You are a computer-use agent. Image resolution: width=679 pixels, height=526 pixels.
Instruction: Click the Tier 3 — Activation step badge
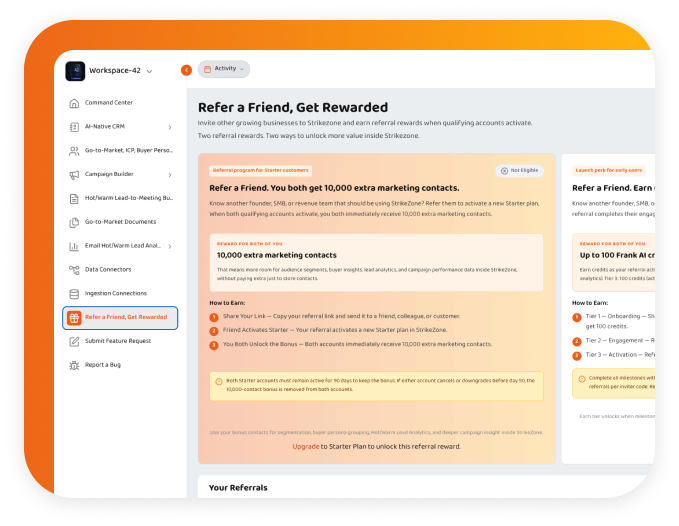point(577,356)
